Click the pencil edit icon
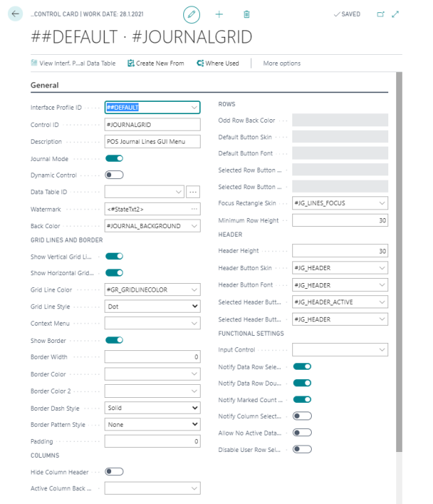This screenshot has height=504, width=433. point(191,14)
